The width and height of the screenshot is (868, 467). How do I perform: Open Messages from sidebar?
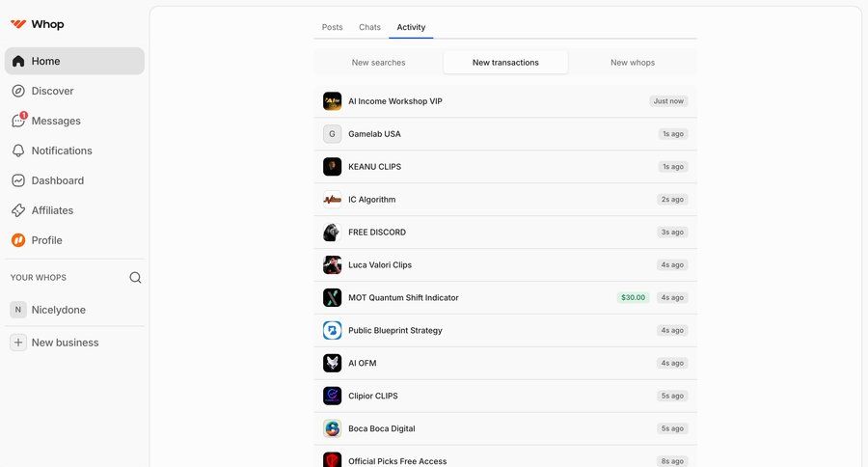74,121
